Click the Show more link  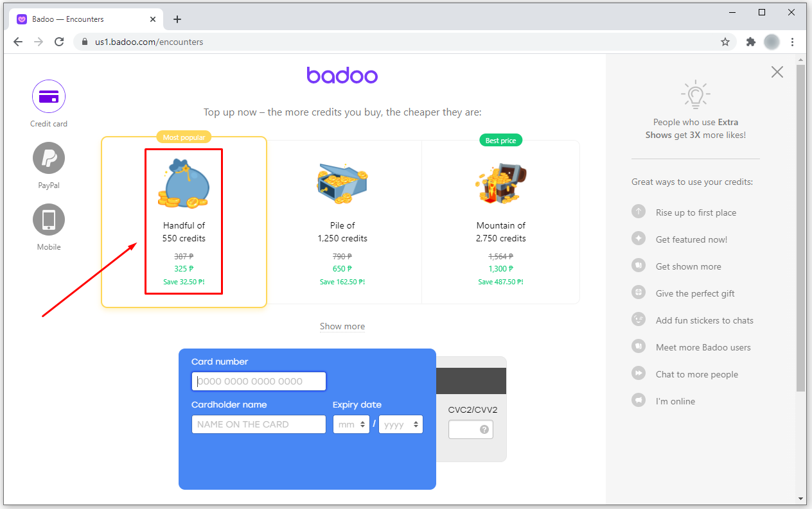pos(342,326)
